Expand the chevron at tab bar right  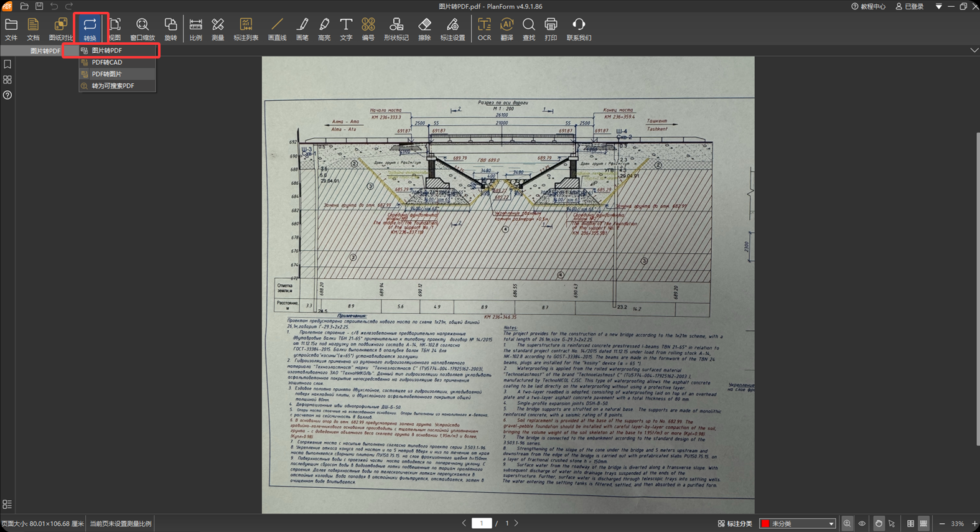point(974,50)
